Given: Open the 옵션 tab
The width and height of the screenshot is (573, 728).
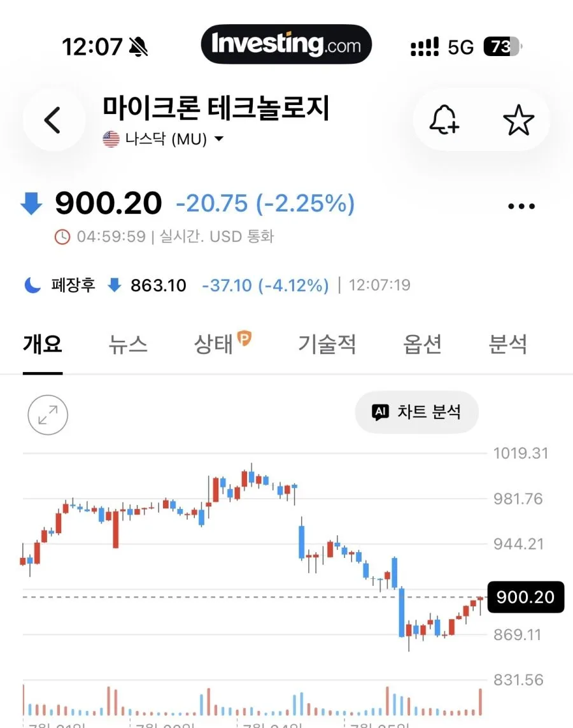Looking at the screenshot, I should coord(421,344).
